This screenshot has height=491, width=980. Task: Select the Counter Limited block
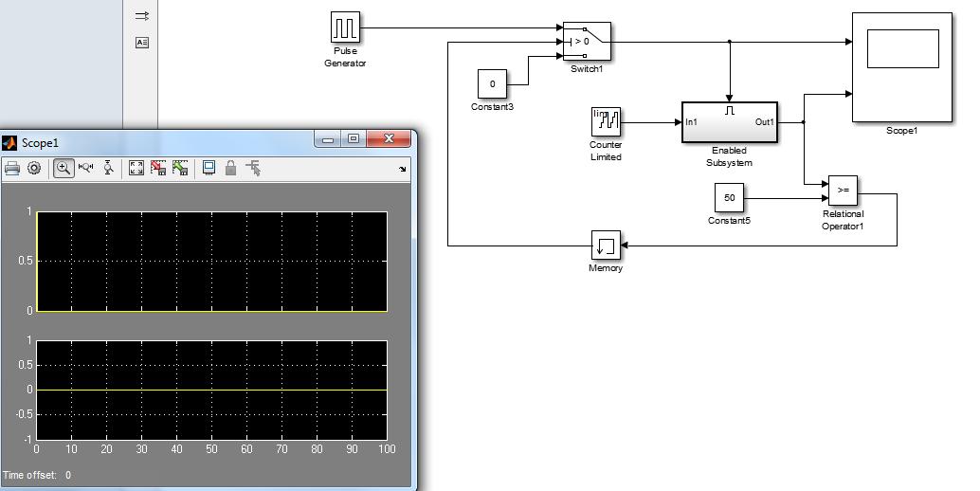pos(606,121)
